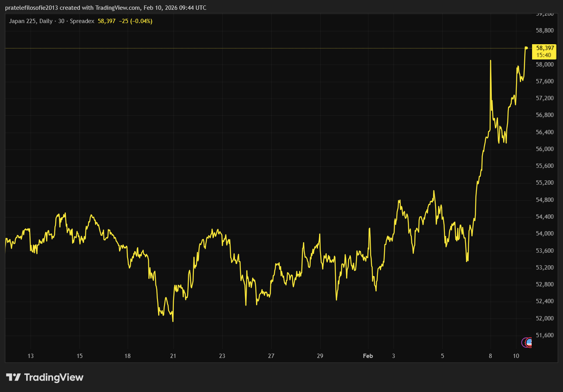Click the 57,600 price axis label

click(545, 81)
